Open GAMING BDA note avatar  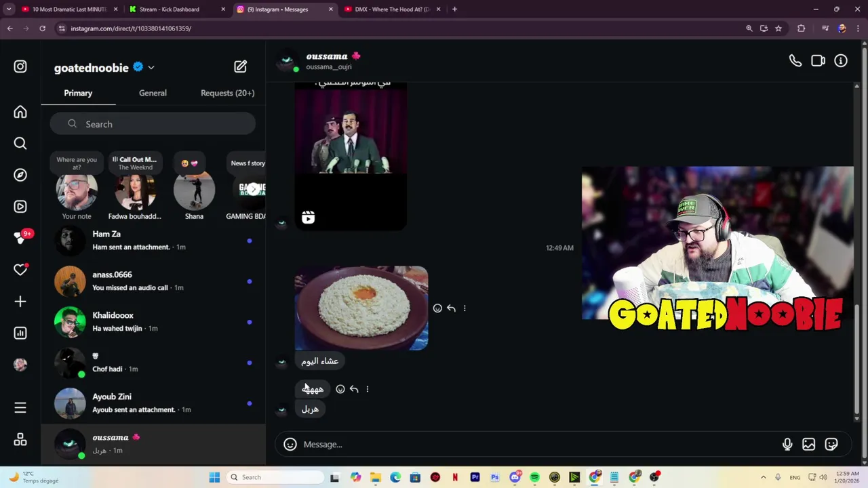[x=249, y=192]
